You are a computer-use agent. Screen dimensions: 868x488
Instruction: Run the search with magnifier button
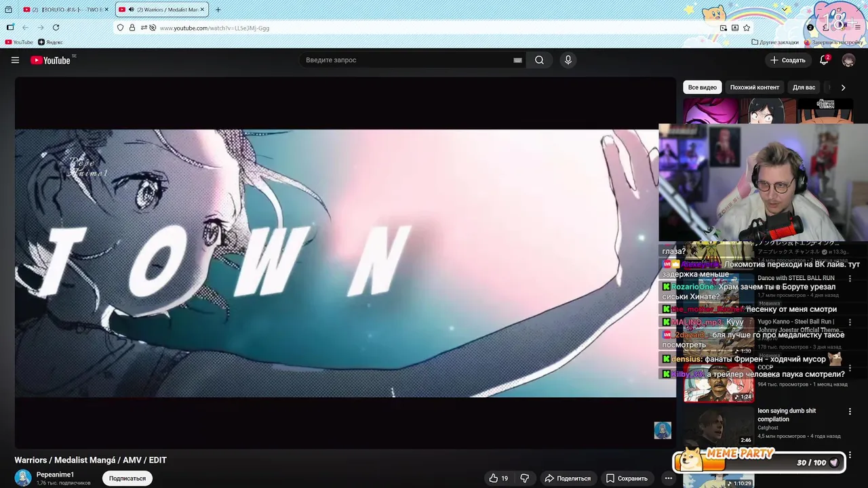[x=539, y=60]
